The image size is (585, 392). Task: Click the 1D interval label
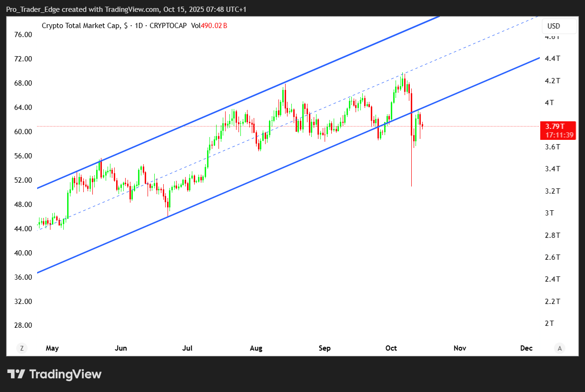coord(139,26)
